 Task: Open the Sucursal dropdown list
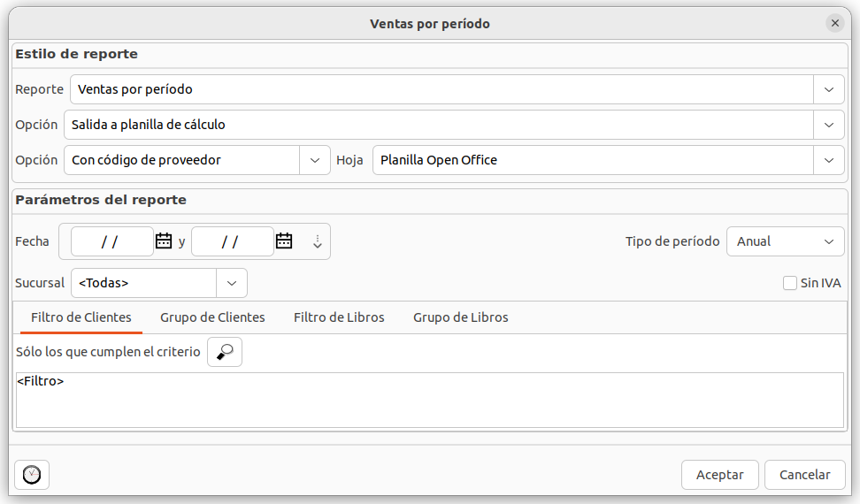pos(232,283)
